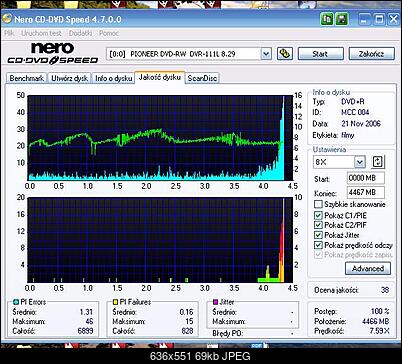402x364 pixels.
Task: Uncheck Pokaż C1/PIE checkbox
Action: (x=318, y=215)
